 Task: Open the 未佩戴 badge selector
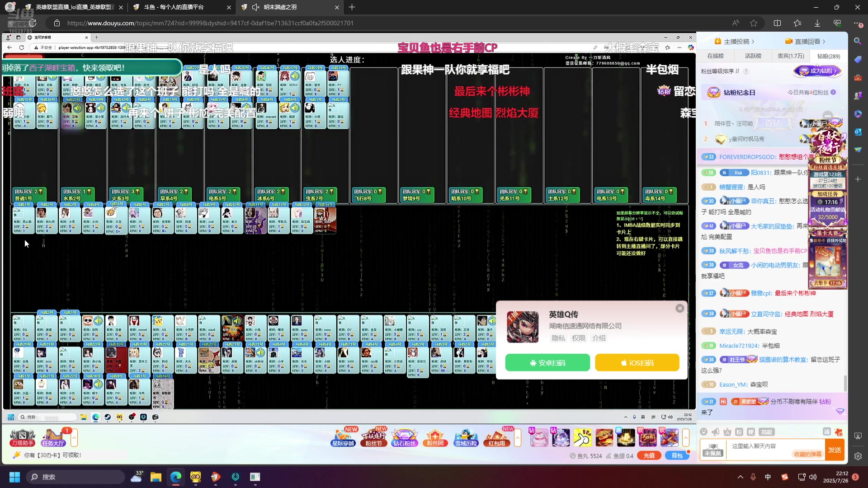coord(713,450)
